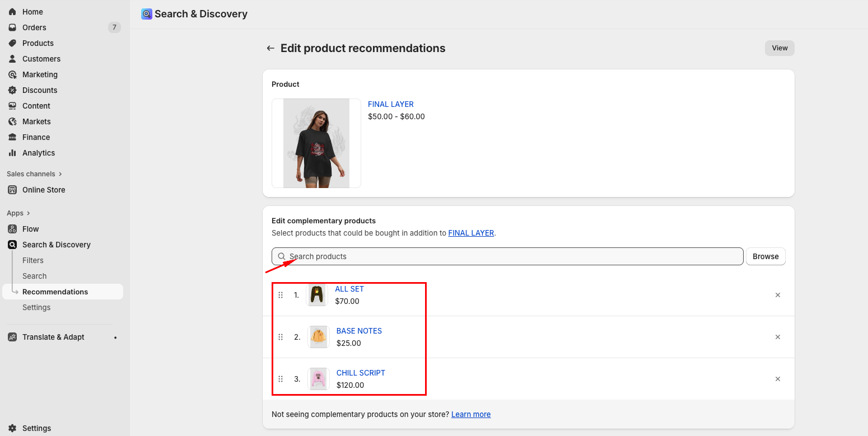Click the Discounts badge icon
868x436 pixels.
pos(12,90)
